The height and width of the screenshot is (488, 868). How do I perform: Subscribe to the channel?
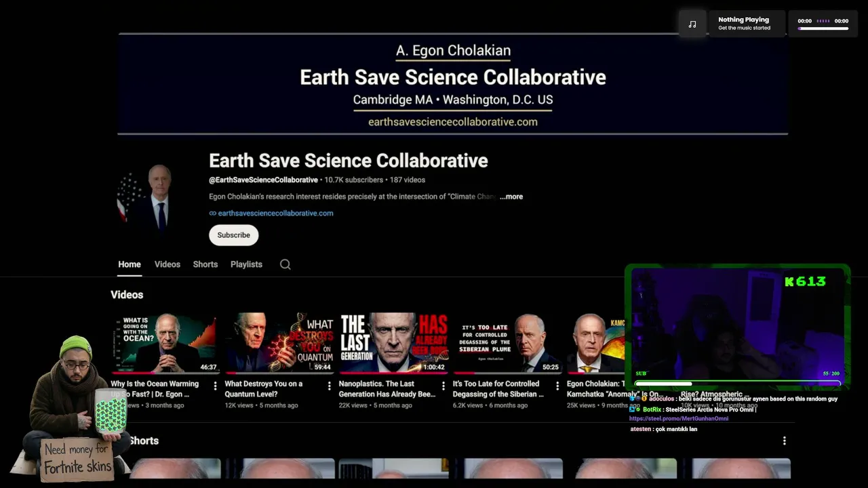pyautogui.click(x=234, y=235)
